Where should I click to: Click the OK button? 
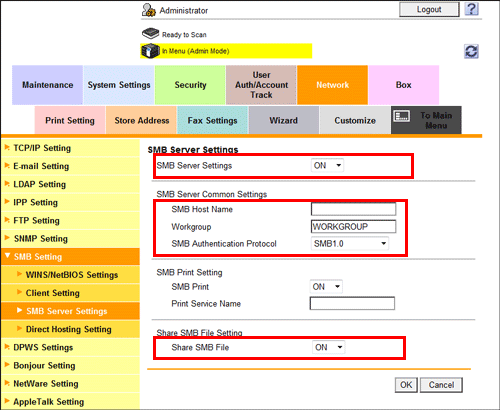[406, 385]
